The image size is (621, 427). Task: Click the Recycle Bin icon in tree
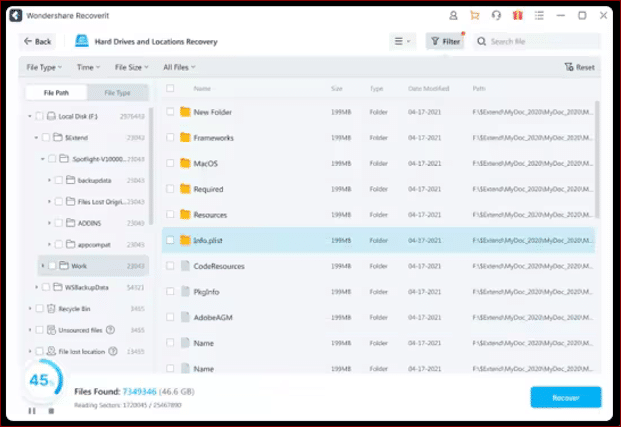click(51, 309)
